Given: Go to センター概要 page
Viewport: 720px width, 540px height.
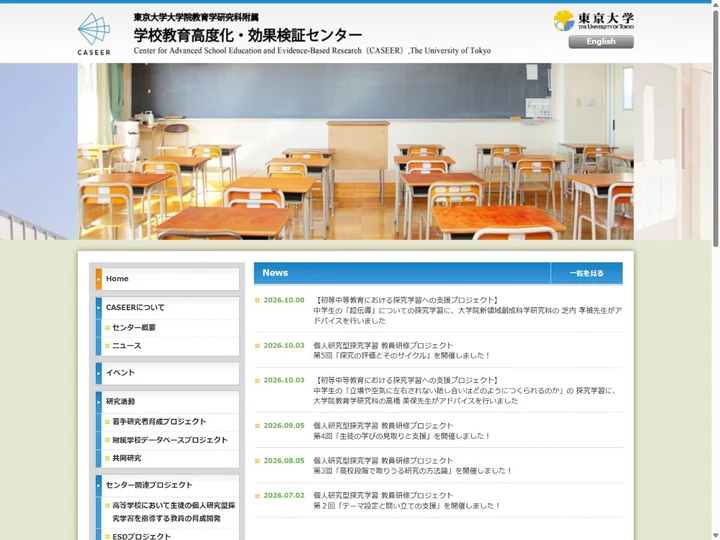Looking at the screenshot, I should (134, 328).
